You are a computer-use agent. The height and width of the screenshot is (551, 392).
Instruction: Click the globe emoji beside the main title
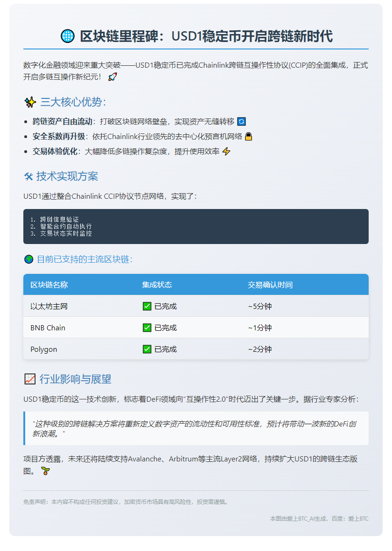(68, 36)
